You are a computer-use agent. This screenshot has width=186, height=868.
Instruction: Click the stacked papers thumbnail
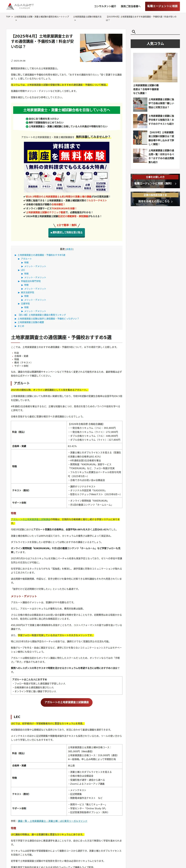click(x=140, y=156)
